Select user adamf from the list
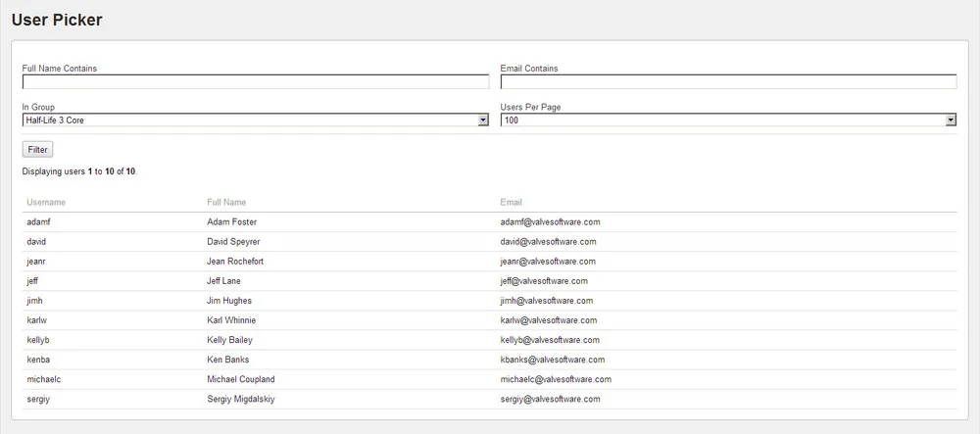This screenshot has width=980, height=434. point(39,222)
